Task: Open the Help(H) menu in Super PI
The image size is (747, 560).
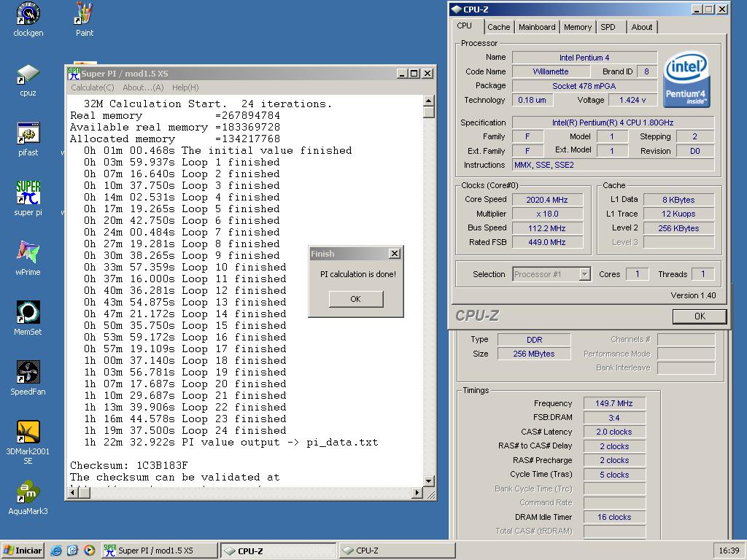Action: (x=185, y=87)
